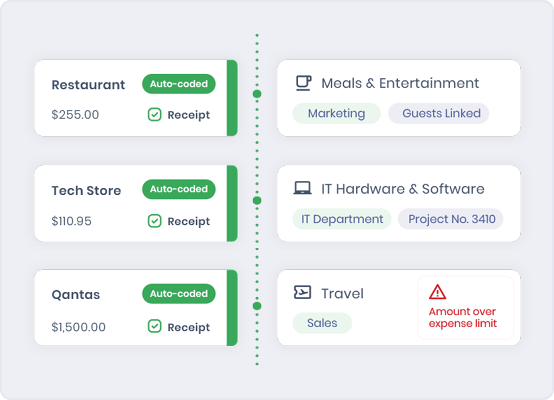
Task: Click the green timeline dot beside Qantas
Action: click(257, 306)
